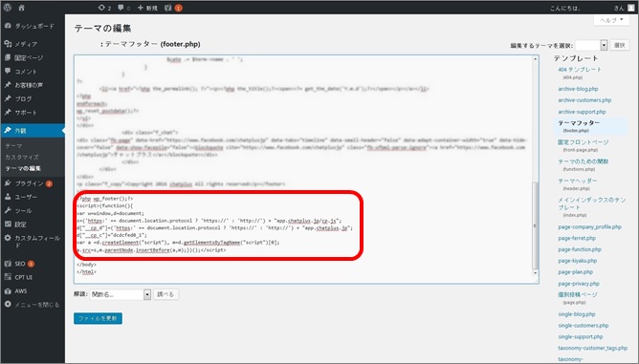
Task: Click inside the footer.php code editor
Action: point(303,169)
